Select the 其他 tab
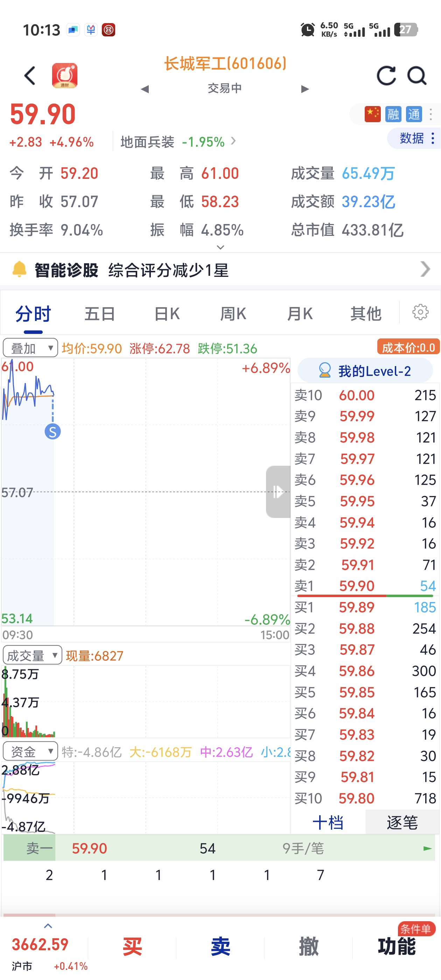 click(366, 314)
